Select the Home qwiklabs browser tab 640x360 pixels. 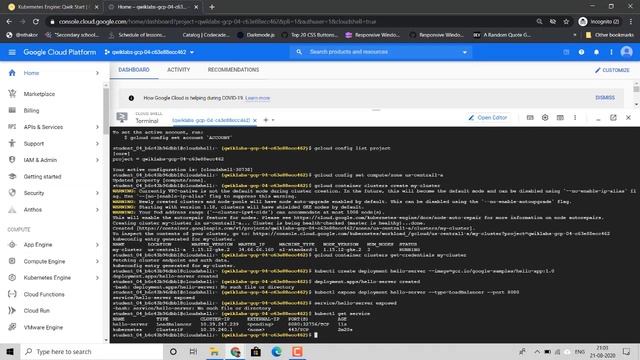coord(152,7)
